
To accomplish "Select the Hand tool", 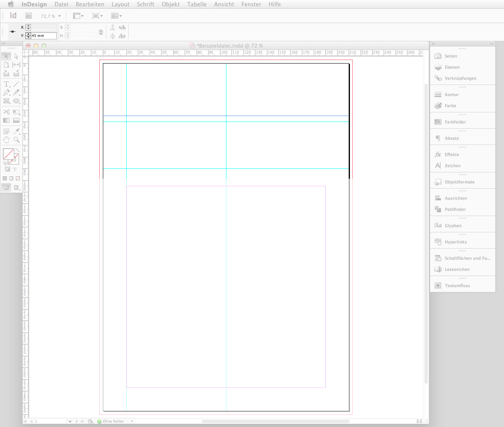I will (x=6, y=139).
